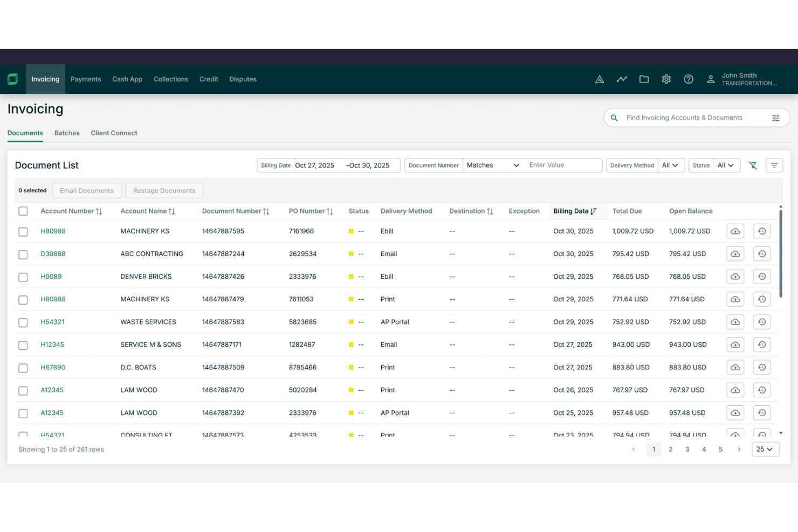Screen dimensions: 798x532
Task: Open the Matches operator dropdown
Action: tap(493, 165)
